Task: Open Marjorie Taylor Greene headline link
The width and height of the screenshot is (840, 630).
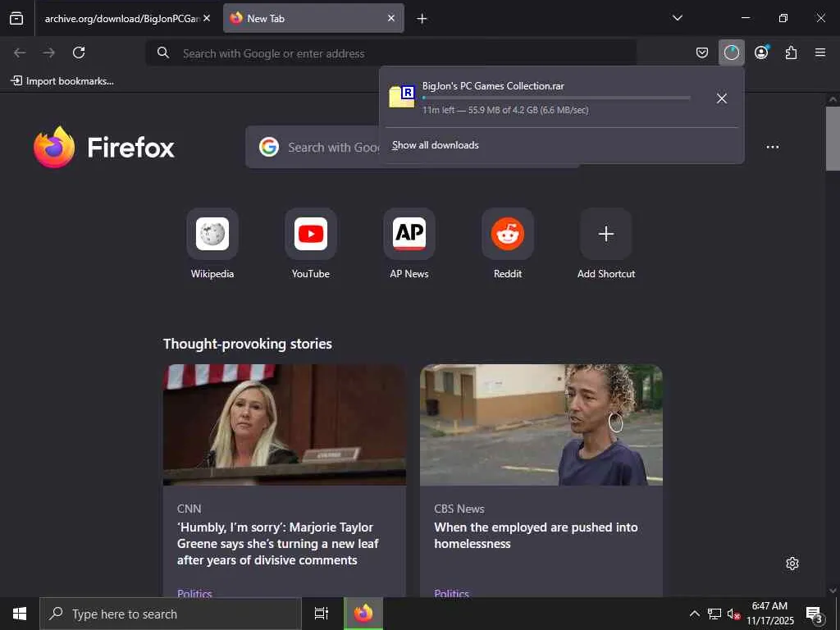Action: [277, 544]
